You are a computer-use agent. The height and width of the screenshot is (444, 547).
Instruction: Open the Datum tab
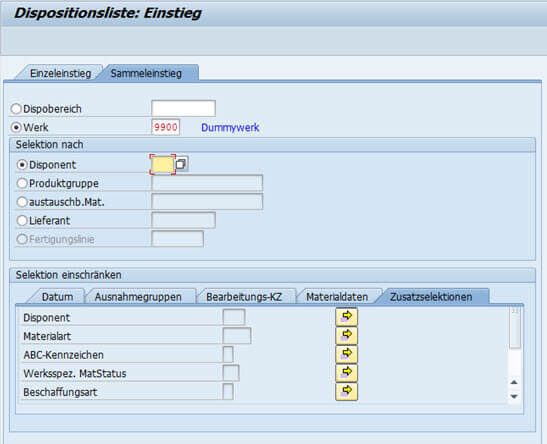coord(57,297)
